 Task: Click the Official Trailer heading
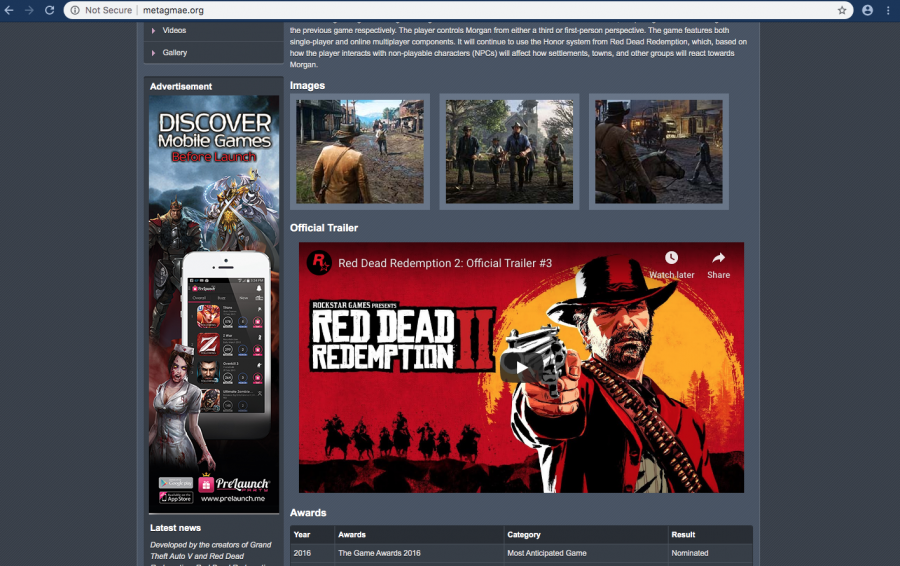[324, 228]
